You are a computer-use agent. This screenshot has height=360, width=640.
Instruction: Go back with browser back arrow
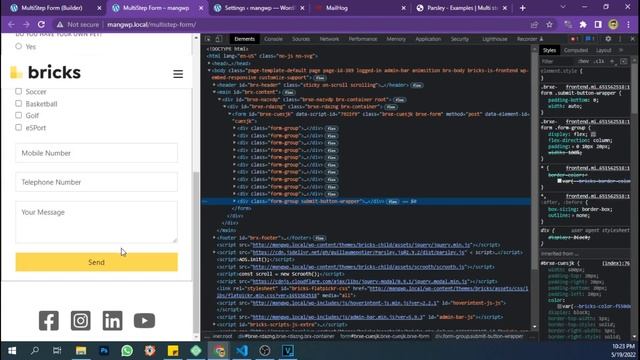11,24
